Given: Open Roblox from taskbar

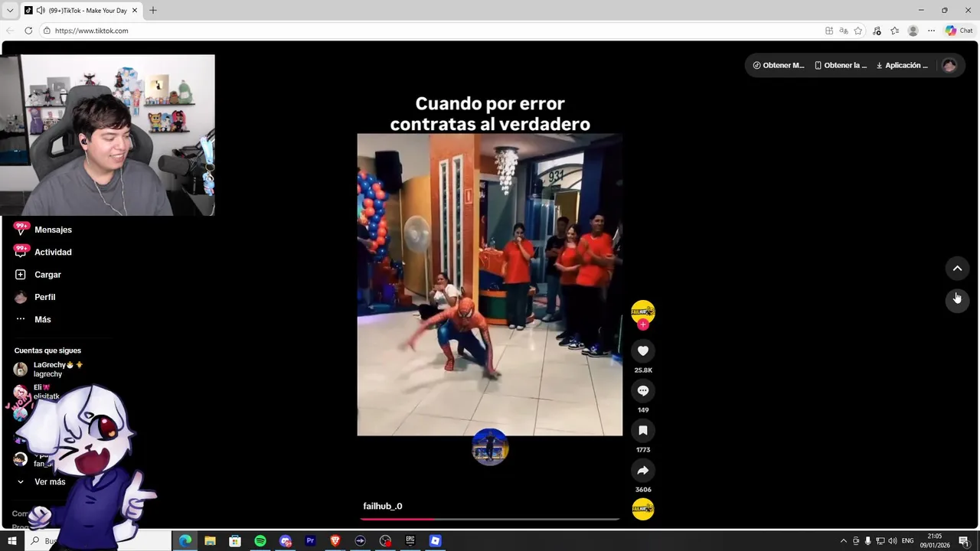Looking at the screenshot, I should click(x=435, y=541).
